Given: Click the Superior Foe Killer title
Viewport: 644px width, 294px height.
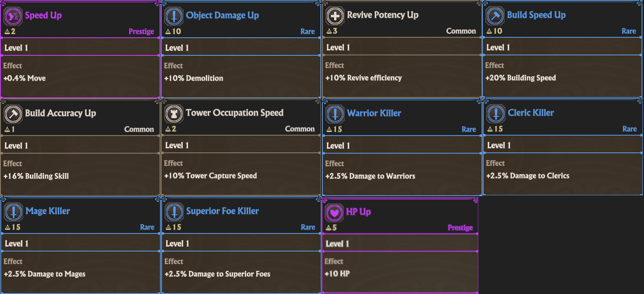Looking at the screenshot, I should pyautogui.click(x=223, y=211).
